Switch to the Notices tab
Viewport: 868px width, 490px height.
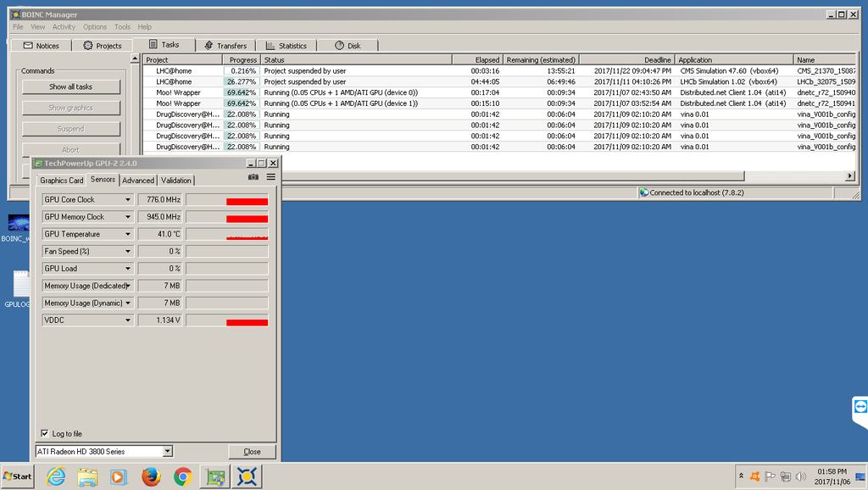(41, 46)
